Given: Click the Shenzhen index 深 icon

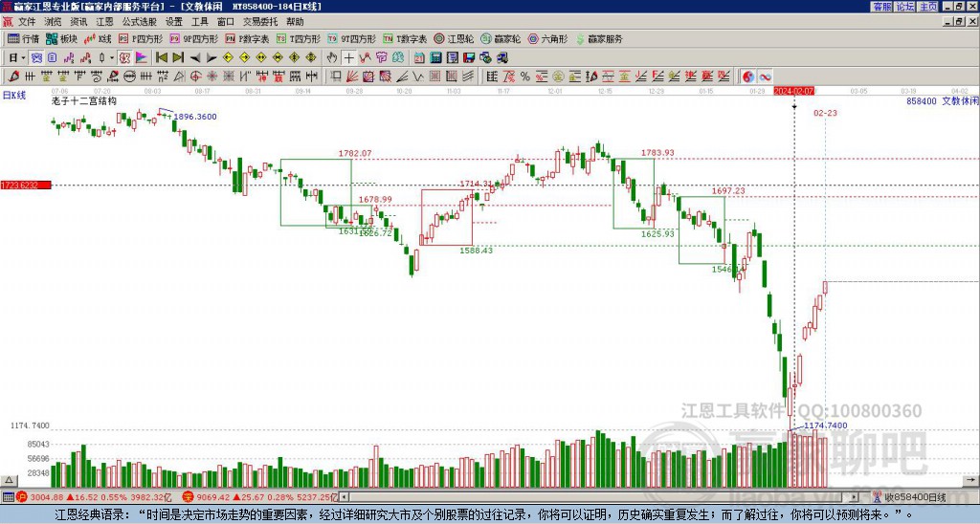Looking at the screenshot, I should click(188, 497).
